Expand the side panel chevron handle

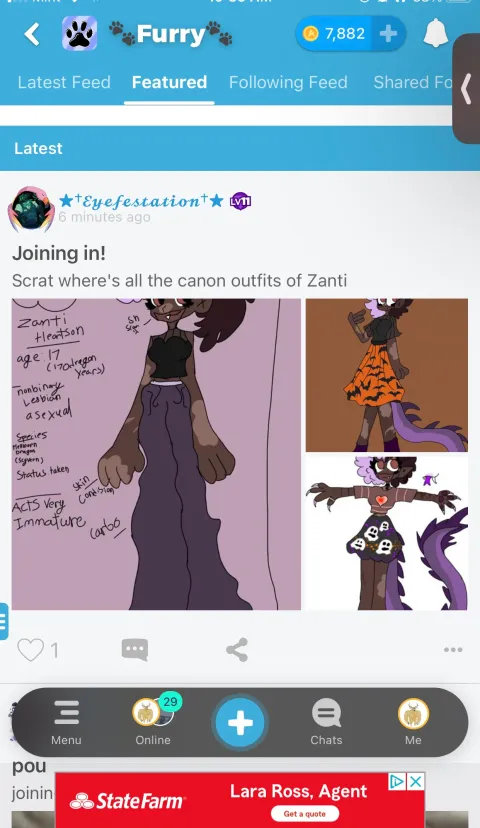point(466,88)
